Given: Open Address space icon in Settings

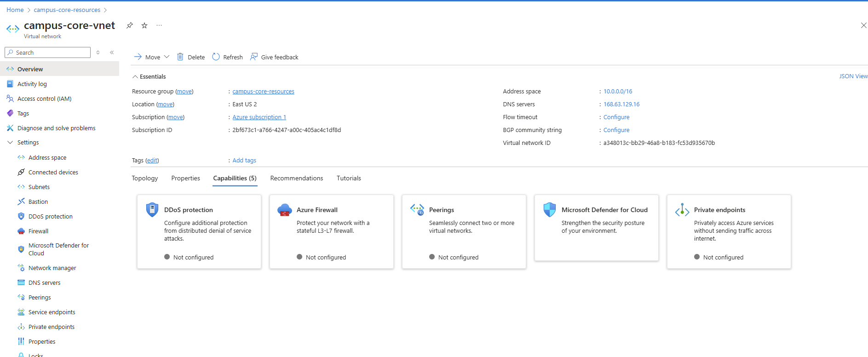Looking at the screenshot, I should (21, 157).
